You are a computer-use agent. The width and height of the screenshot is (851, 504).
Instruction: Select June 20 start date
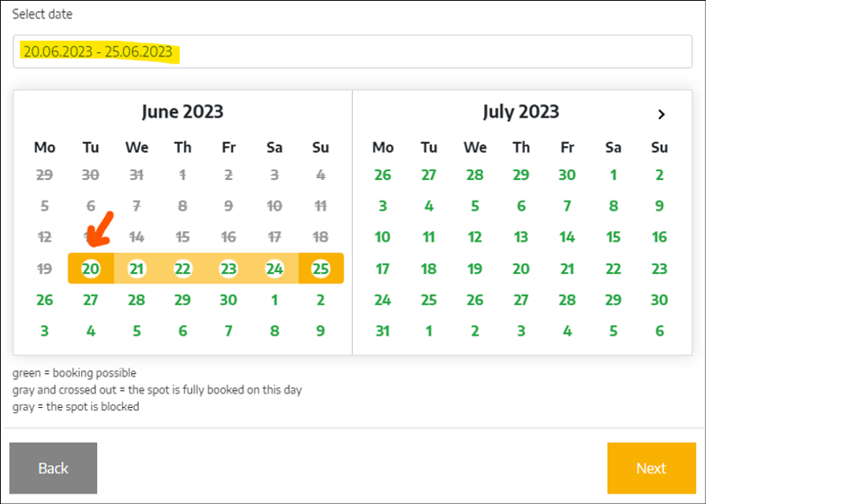click(91, 268)
